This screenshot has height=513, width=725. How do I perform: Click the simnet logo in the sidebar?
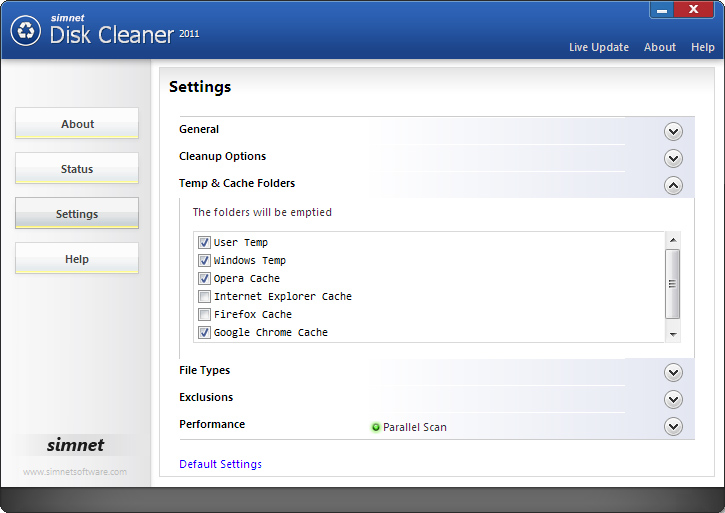pos(76,445)
